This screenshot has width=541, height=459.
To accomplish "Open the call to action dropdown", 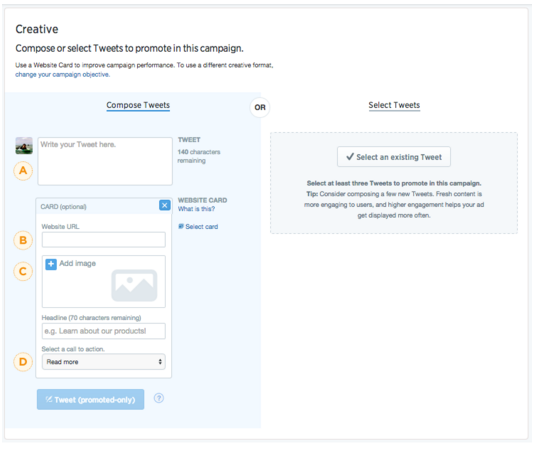I will (x=104, y=362).
